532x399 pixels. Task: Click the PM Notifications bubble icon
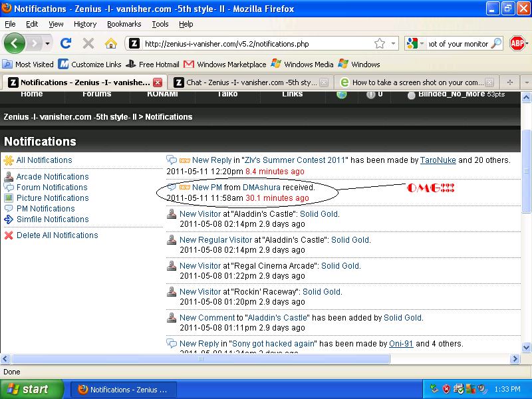point(9,208)
